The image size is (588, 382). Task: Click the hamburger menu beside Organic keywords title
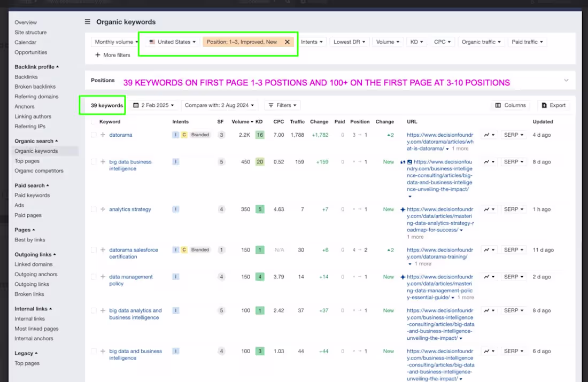[x=87, y=22]
